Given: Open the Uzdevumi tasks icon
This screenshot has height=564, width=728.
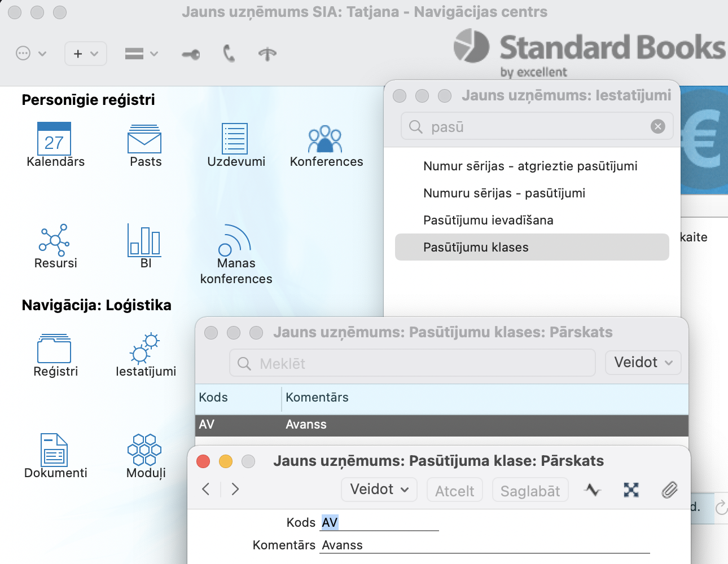Looking at the screenshot, I should (235, 139).
